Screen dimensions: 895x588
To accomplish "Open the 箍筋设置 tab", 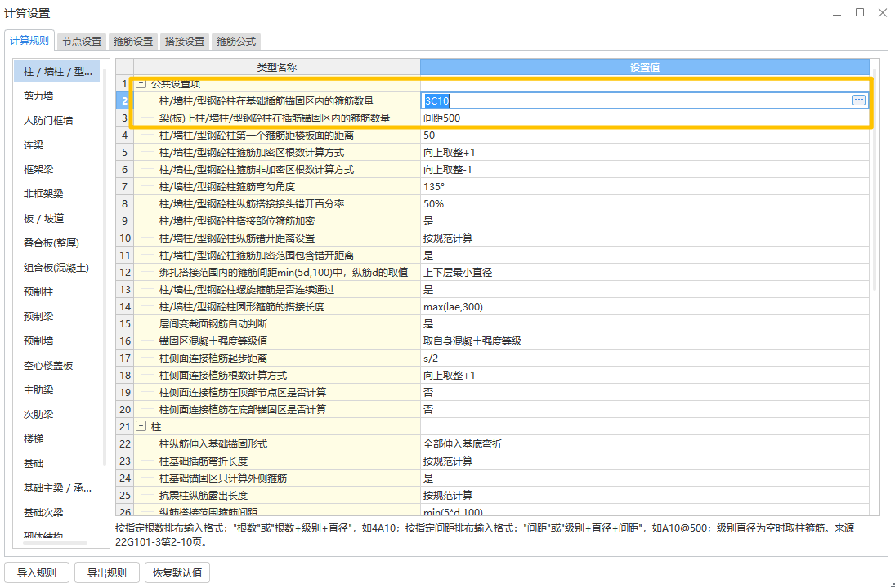I will pyautogui.click(x=133, y=41).
